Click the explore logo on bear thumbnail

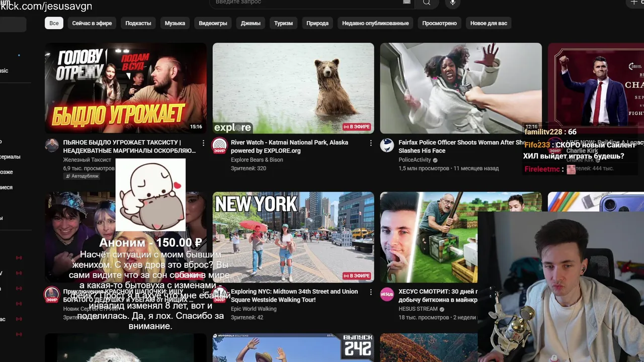click(232, 127)
